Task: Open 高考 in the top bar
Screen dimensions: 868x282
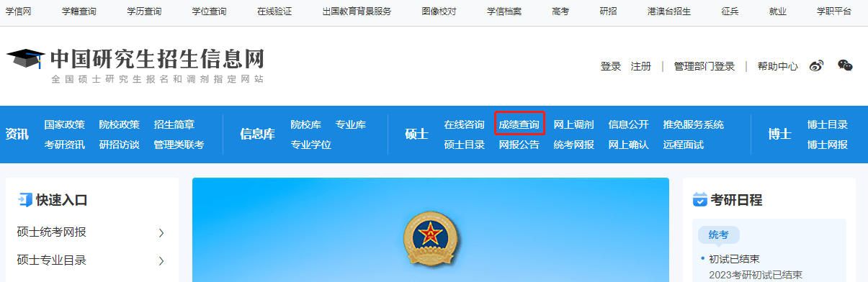Action: 560,12
